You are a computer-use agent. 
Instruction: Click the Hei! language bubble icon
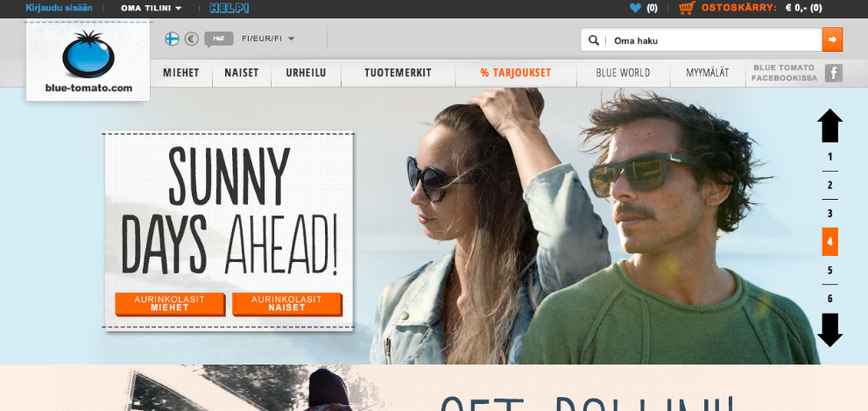point(219,39)
